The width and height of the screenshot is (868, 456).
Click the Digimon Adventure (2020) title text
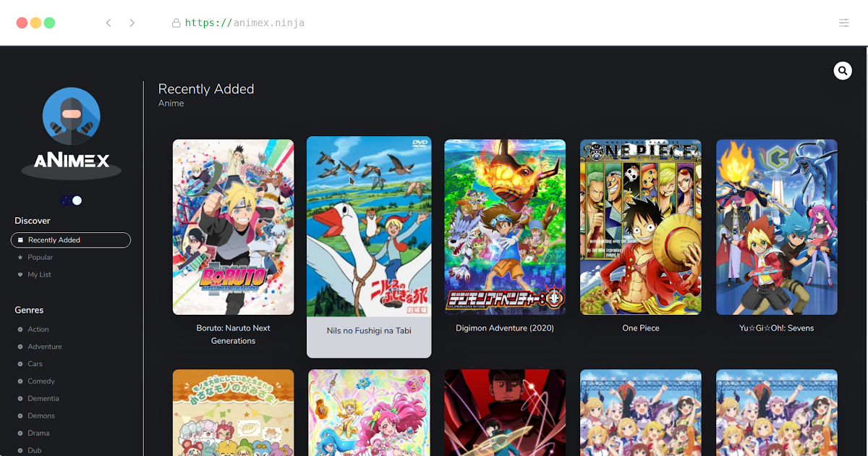[x=505, y=328]
